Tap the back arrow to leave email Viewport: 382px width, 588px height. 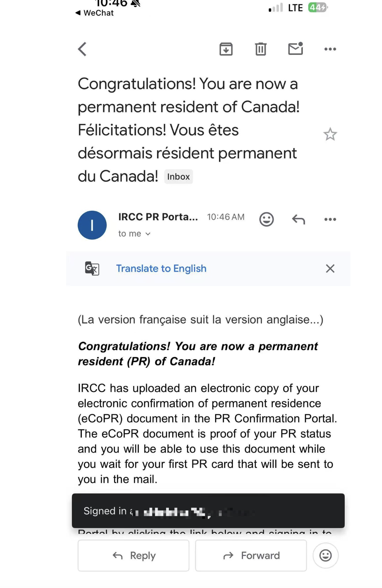(82, 49)
